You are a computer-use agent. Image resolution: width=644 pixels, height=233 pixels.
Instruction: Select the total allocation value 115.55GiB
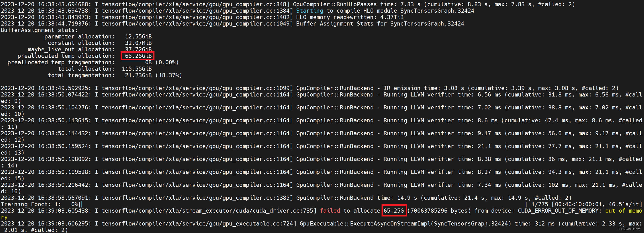136,69
